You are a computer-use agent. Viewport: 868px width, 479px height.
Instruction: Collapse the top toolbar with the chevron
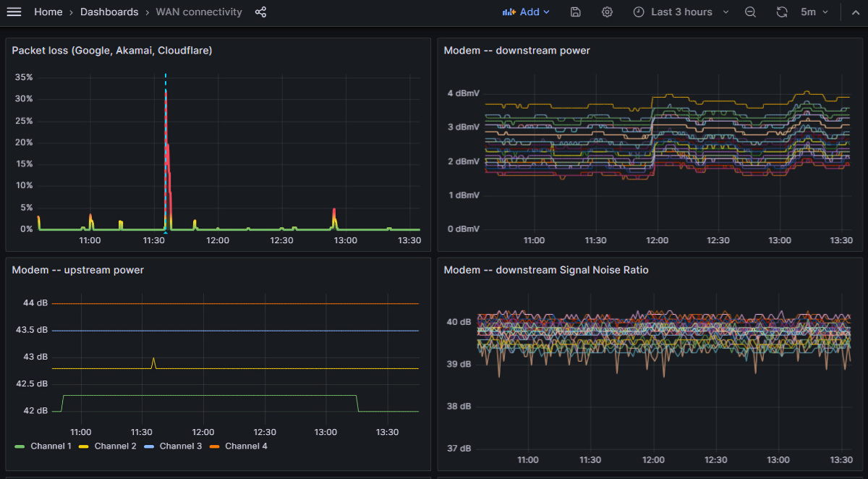click(854, 12)
